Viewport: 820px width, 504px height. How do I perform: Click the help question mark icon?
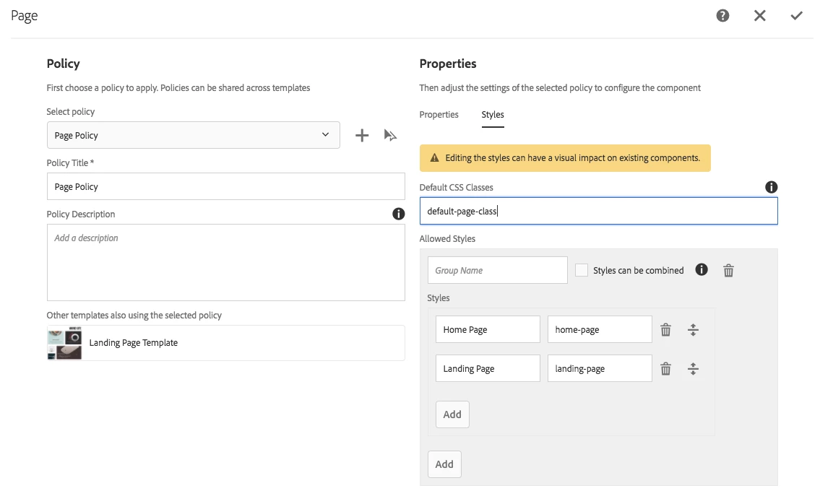click(x=722, y=15)
